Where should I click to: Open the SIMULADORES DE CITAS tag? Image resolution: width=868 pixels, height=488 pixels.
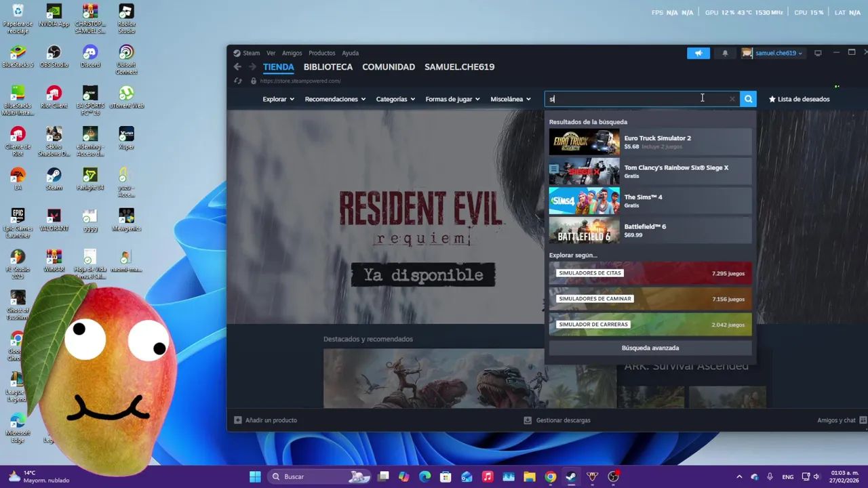650,273
